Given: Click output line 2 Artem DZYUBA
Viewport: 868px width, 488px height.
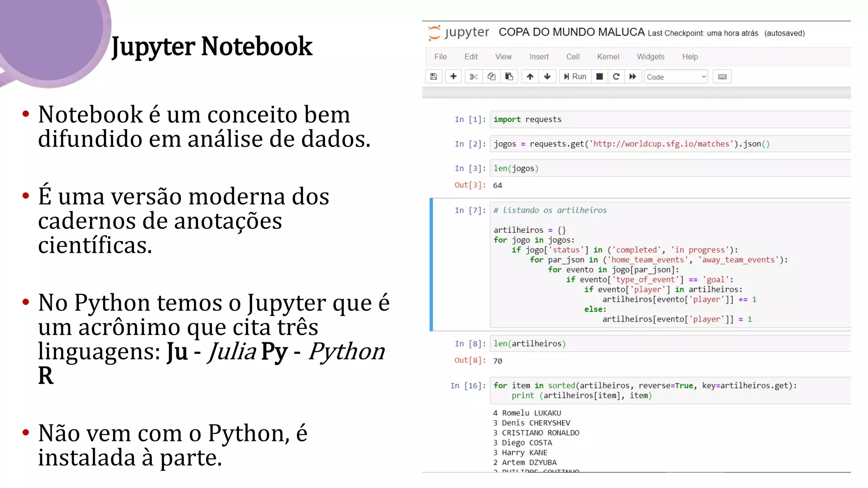Looking at the screenshot, I should [525, 463].
